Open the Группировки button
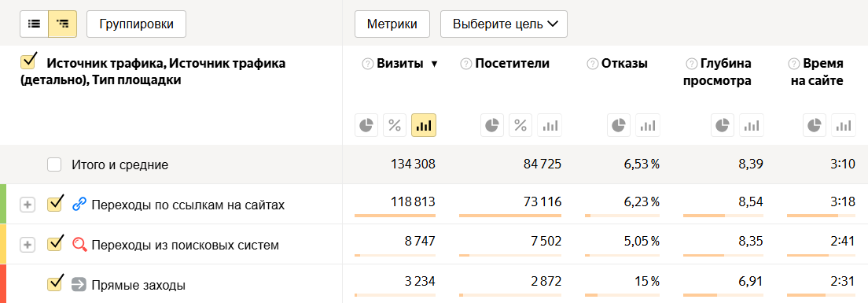Screen dimensions: 868x303 pos(136,24)
